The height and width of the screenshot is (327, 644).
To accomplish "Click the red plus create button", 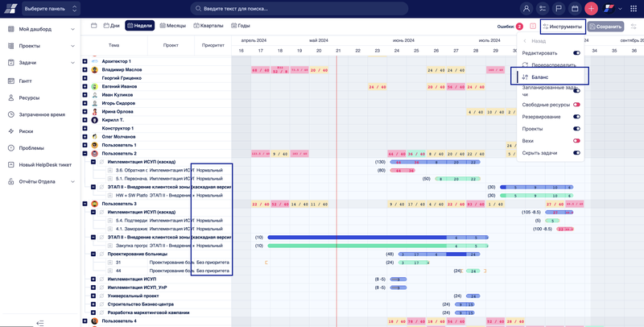I will click(x=591, y=9).
